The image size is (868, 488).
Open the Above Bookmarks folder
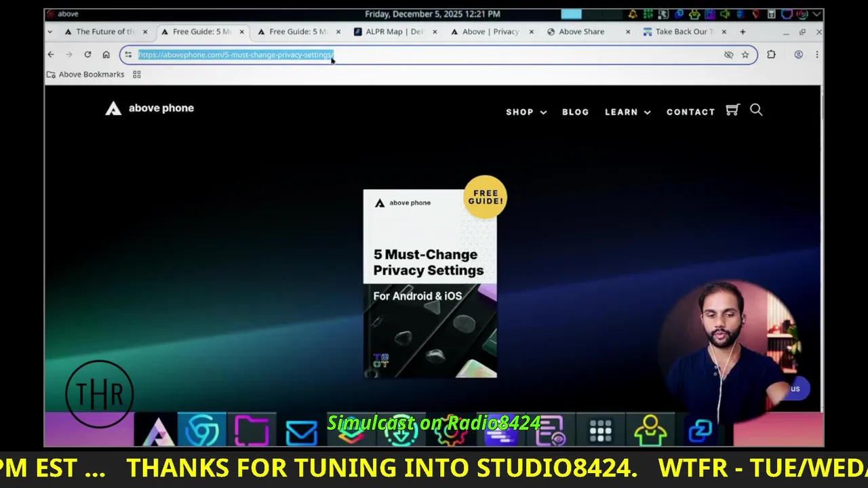85,75
